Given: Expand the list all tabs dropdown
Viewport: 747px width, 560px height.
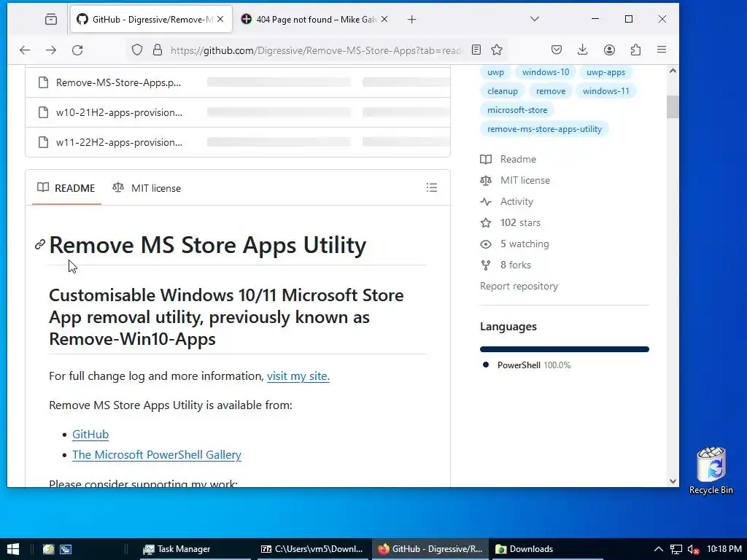Looking at the screenshot, I should point(535,19).
